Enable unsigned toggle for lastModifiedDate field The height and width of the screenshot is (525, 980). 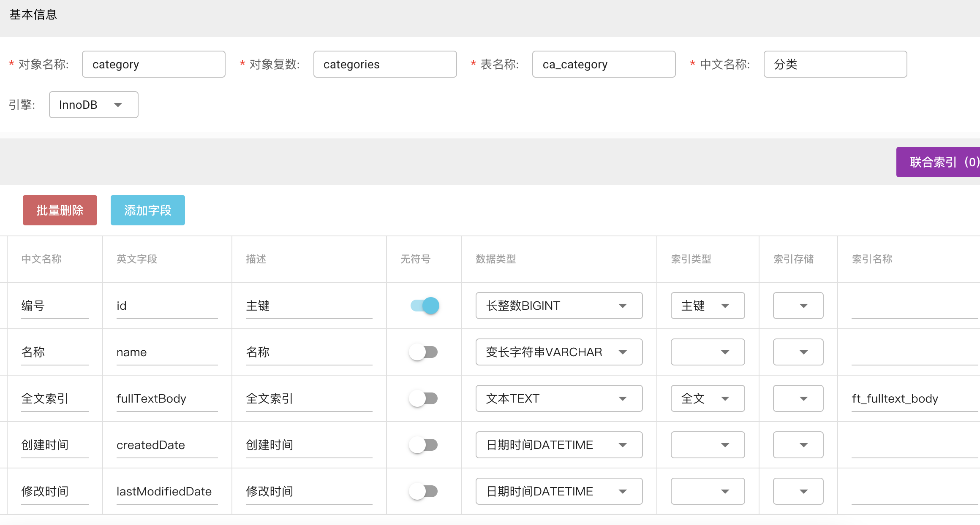point(424,491)
